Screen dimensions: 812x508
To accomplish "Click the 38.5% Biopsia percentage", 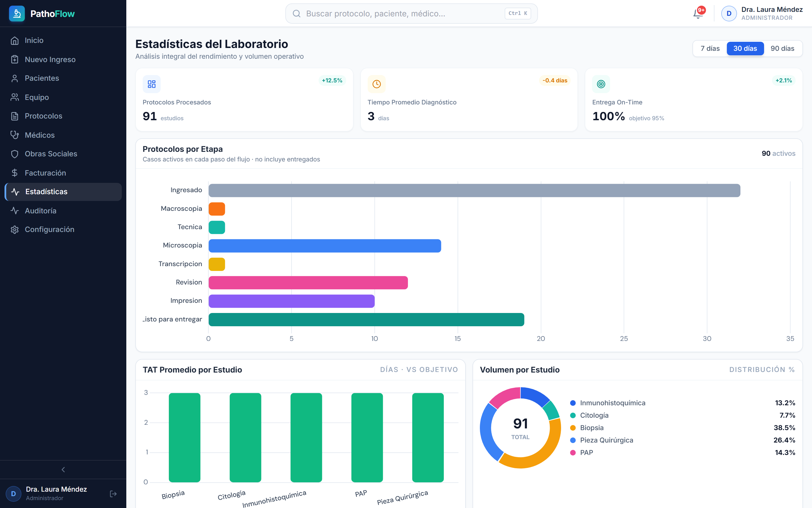I will pos(784,428).
